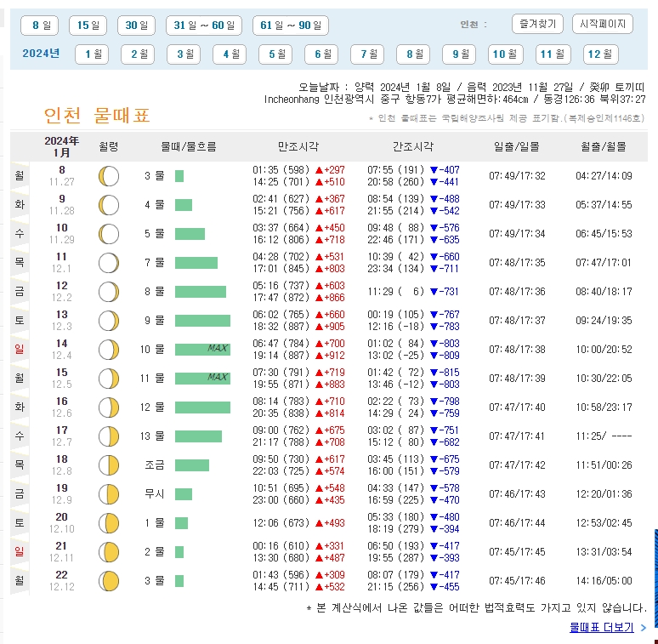
Task: Click the 일출/일몰 column header
Action: [x=517, y=146]
